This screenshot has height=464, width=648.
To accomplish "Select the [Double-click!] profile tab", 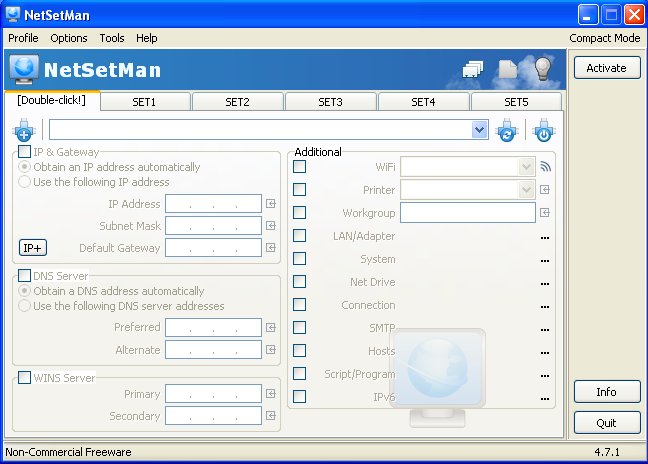I will pos(52,100).
